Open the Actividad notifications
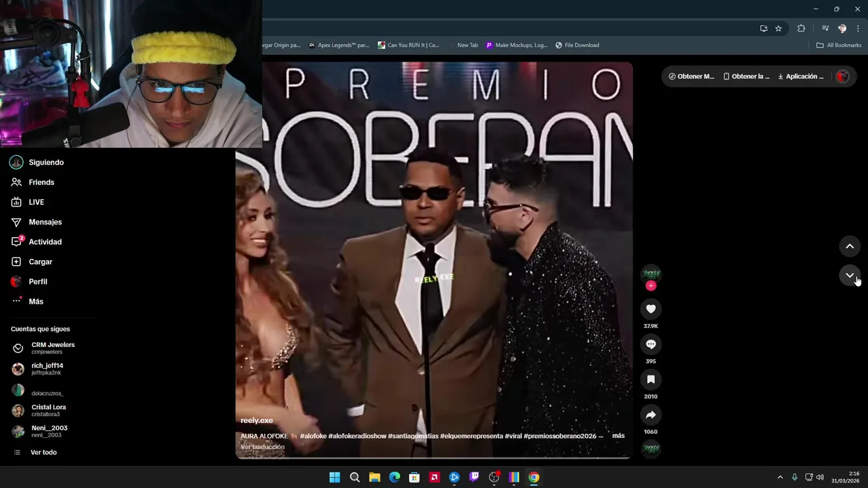 point(37,242)
